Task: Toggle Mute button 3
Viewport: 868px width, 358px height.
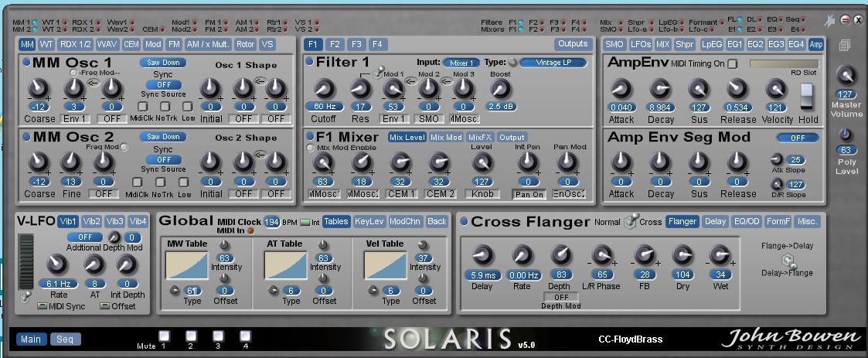Action: (x=219, y=336)
